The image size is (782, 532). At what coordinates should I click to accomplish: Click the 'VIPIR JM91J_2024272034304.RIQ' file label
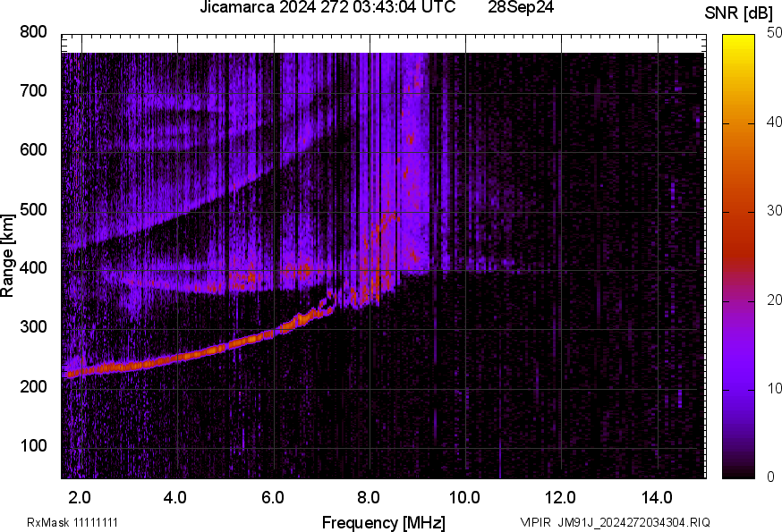(x=615, y=522)
